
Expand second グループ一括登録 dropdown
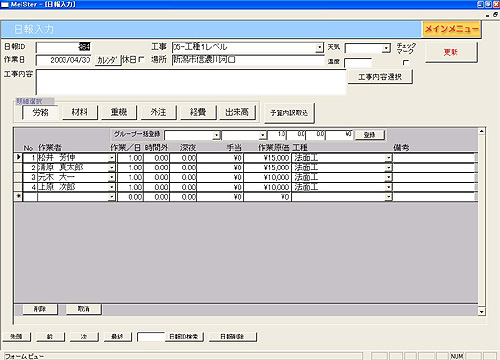(x=263, y=135)
